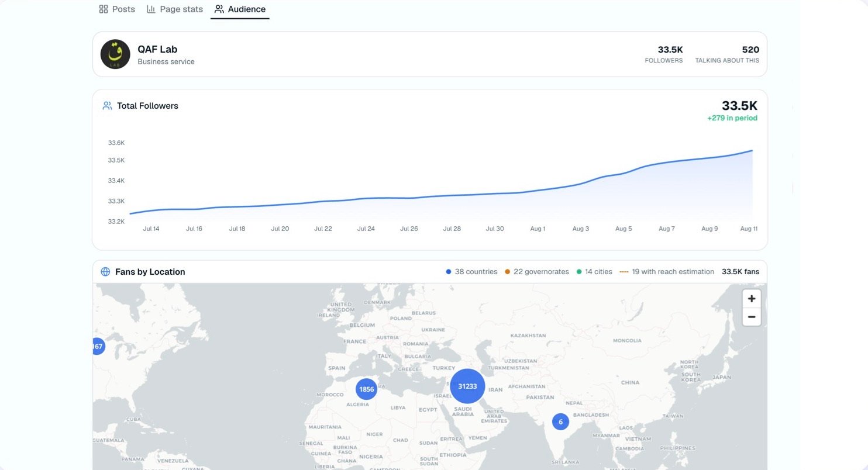This screenshot has width=868, height=470.
Task: Click the large 33.5K total in chart card
Action: pyautogui.click(x=739, y=106)
